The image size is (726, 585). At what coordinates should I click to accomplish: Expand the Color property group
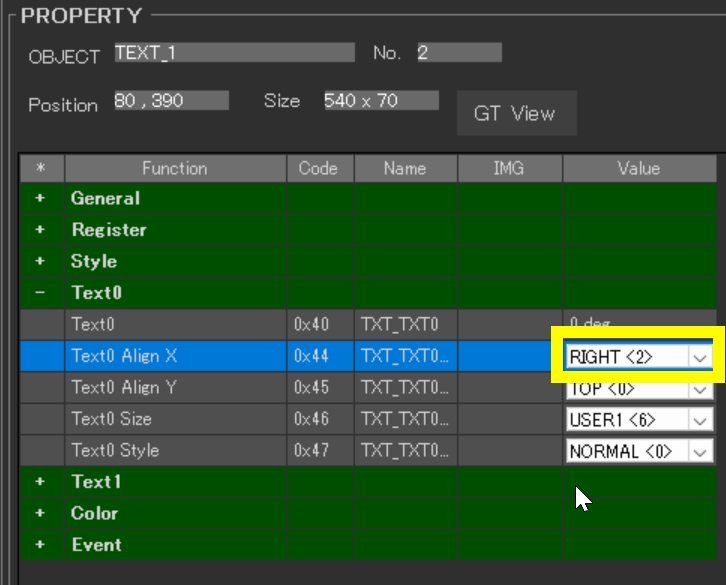tap(41, 513)
